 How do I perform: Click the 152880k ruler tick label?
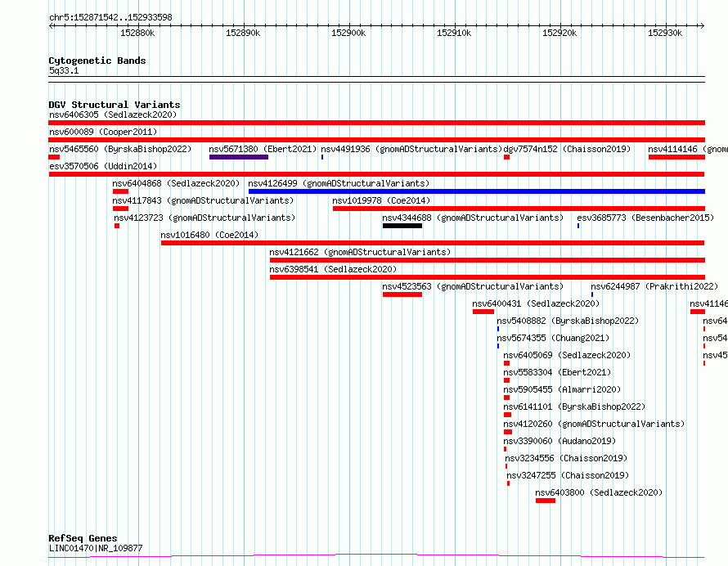[137, 33]
